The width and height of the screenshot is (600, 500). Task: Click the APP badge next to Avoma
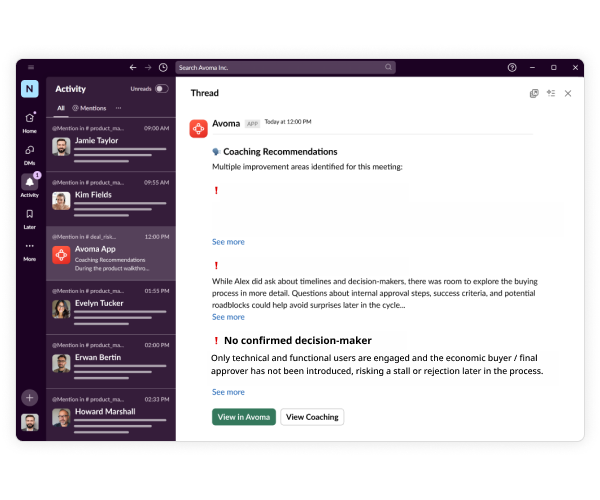(252, 124)
